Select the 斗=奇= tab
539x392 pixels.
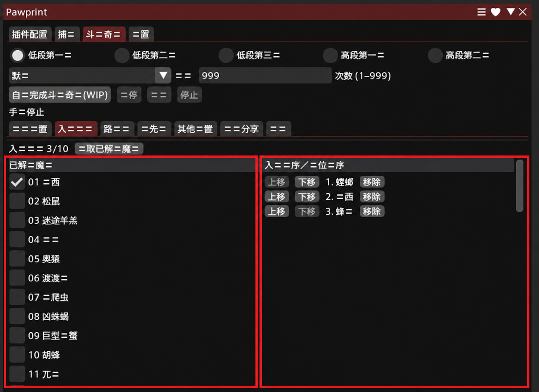[104, 34]
